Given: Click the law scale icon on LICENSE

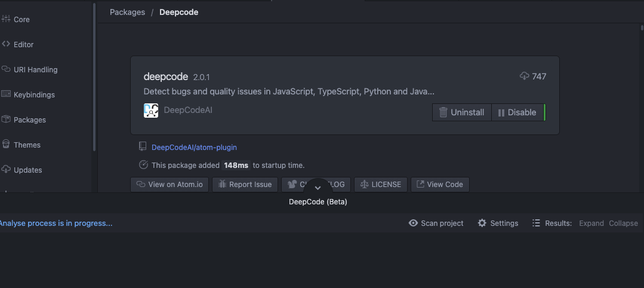Looking at the screenshot, I should (x=364, y=184).
